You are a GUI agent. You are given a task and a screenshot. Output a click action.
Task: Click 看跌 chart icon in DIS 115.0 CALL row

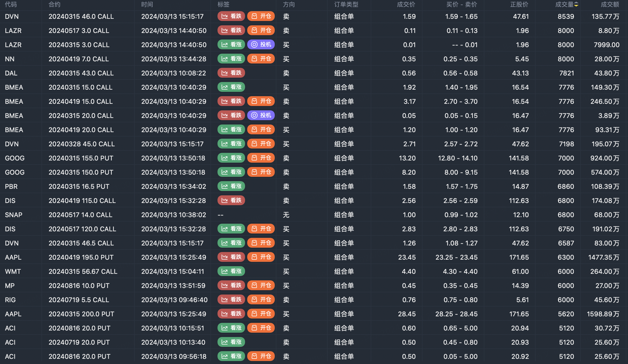coord(225,201)
